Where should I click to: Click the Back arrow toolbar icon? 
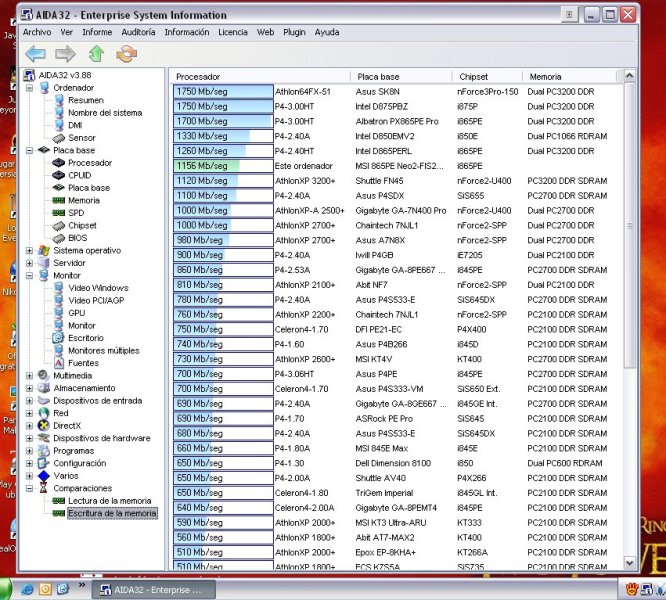(x=35, y=54)
